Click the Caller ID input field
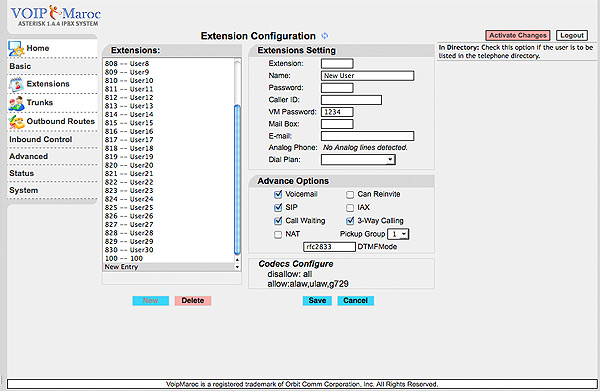 coord(351,100)
